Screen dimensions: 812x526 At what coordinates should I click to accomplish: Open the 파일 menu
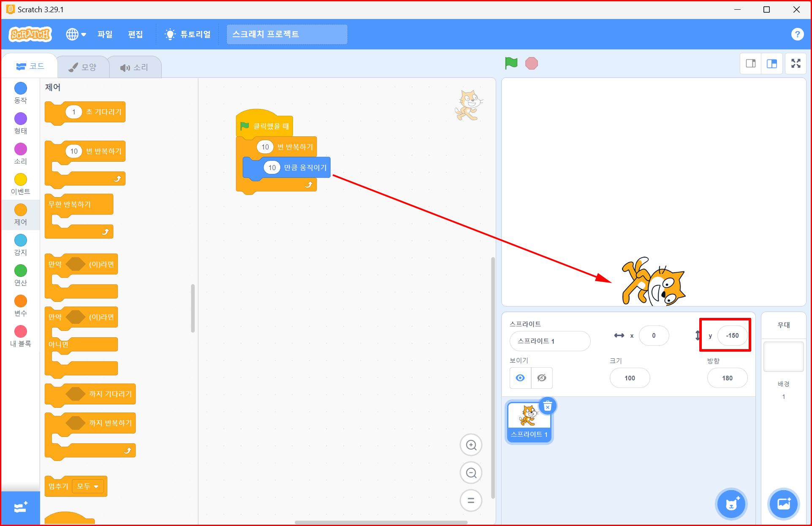[105, 34]
